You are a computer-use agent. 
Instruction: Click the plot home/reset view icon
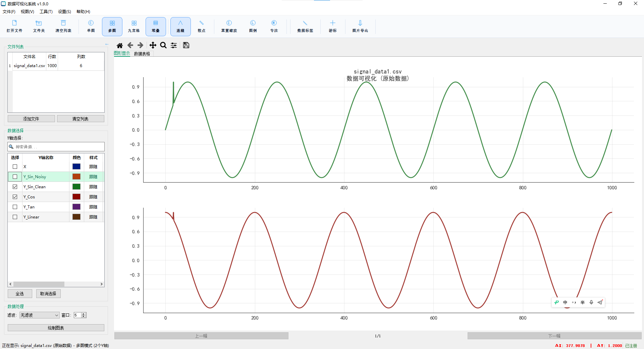(x=119, y=45)
